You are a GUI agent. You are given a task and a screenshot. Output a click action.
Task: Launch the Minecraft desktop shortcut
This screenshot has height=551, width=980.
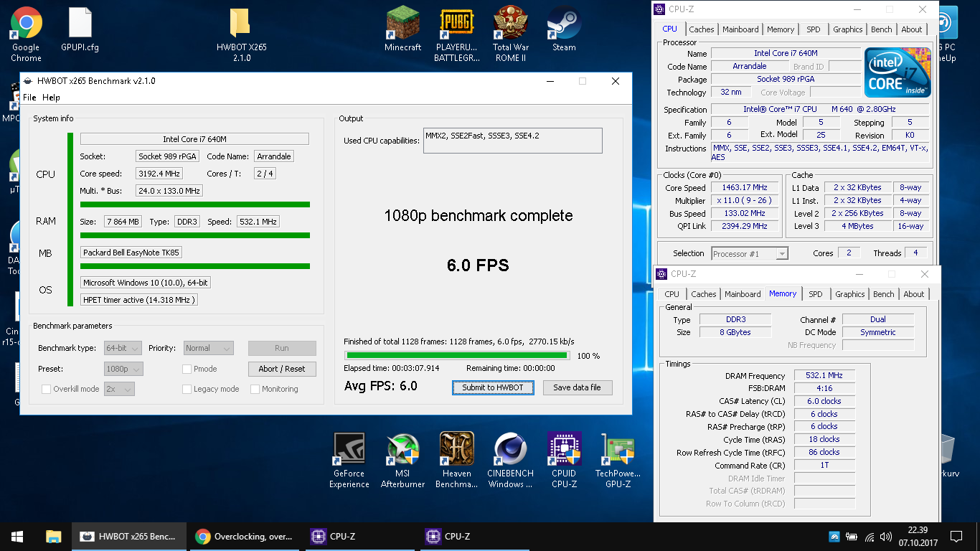click(402, 29)
